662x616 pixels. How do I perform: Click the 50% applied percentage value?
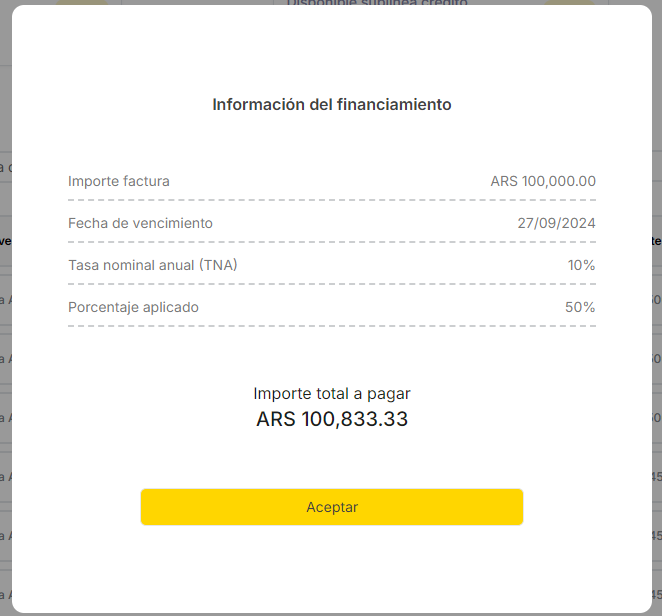click(x=580, y=307)
